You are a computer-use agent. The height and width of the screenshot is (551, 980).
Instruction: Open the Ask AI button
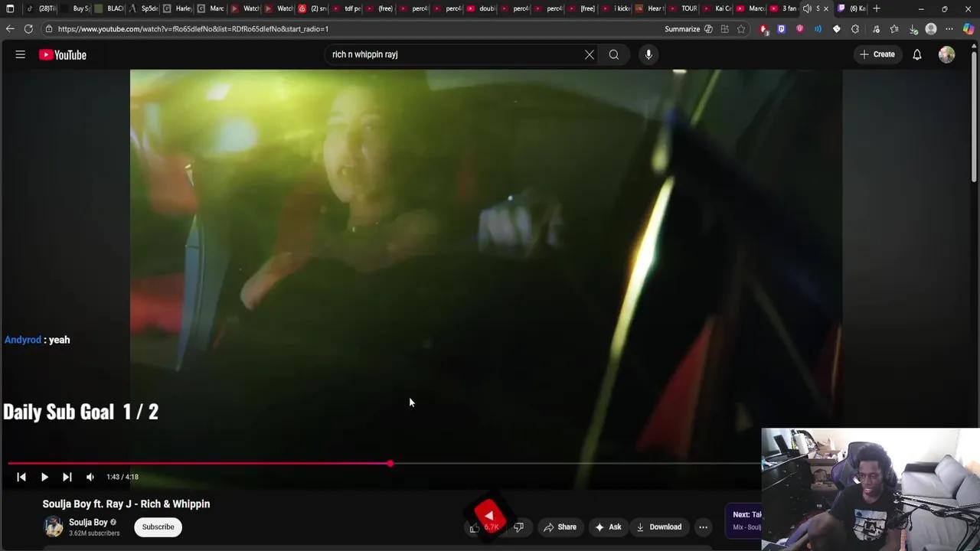(x=608, y=527)
